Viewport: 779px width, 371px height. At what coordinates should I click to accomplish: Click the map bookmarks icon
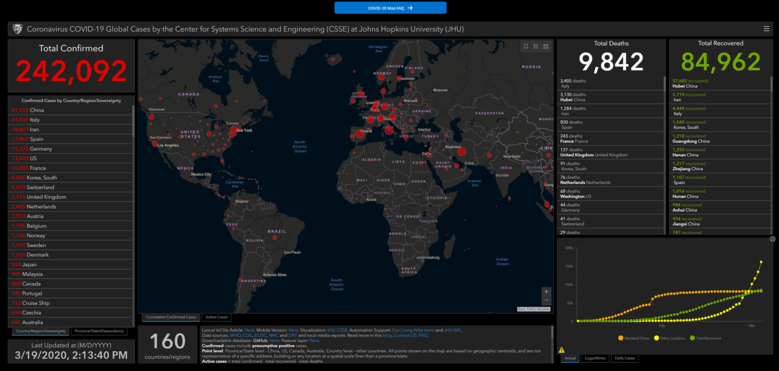click(x=526, y=46)
